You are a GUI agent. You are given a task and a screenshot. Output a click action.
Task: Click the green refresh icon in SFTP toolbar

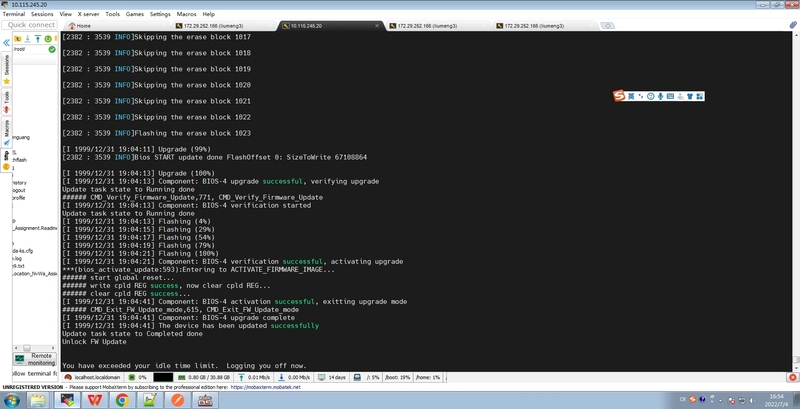(x=47, y=39)
